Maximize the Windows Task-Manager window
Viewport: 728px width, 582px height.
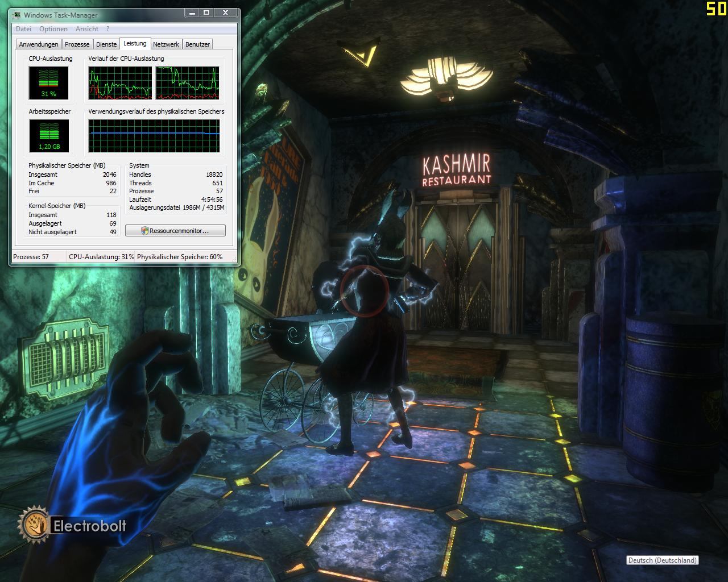pyautogui.click(x=206, y=13)
